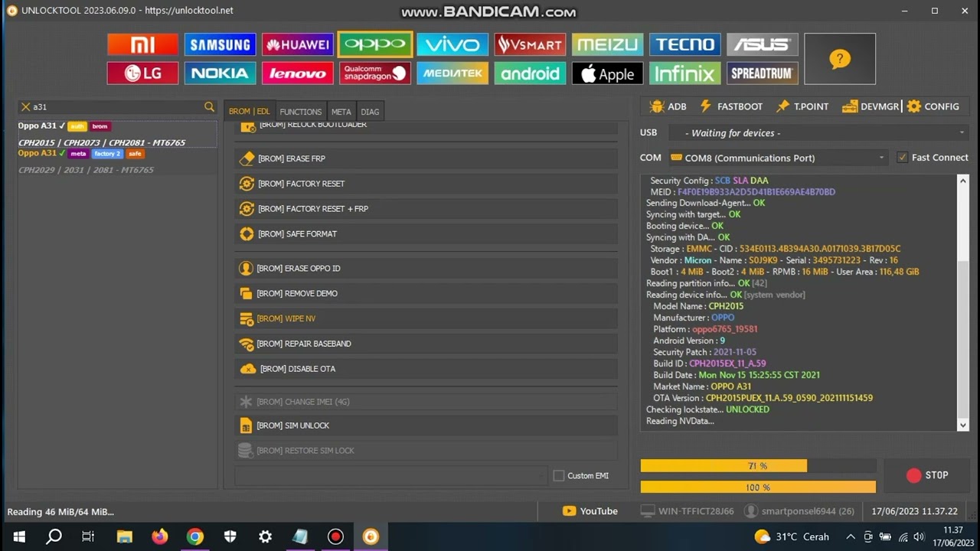The image size is (980, 551).
Task: Click the STOP button
Action: point(927,475)
